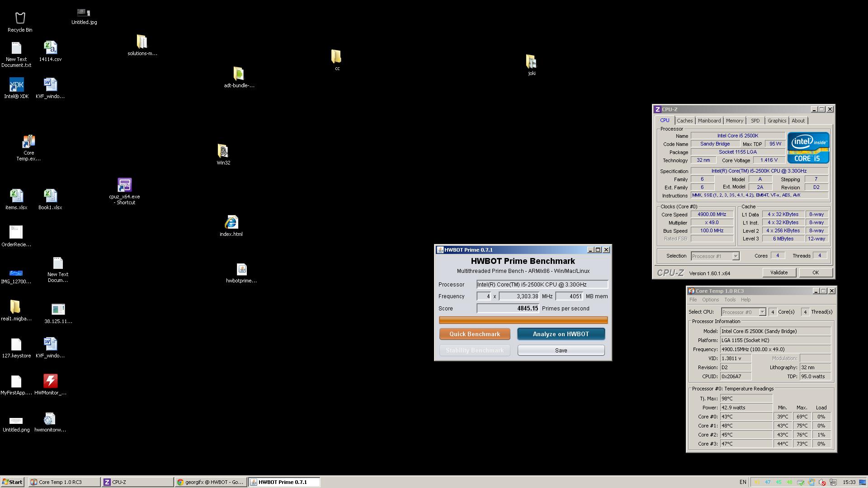Click the EN language indicator in taskbar

(743, 482)
